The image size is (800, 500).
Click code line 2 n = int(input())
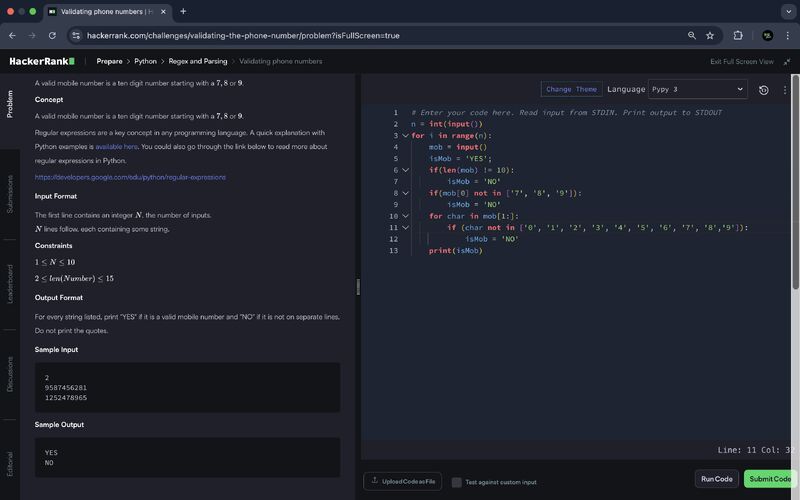point(446,124)
